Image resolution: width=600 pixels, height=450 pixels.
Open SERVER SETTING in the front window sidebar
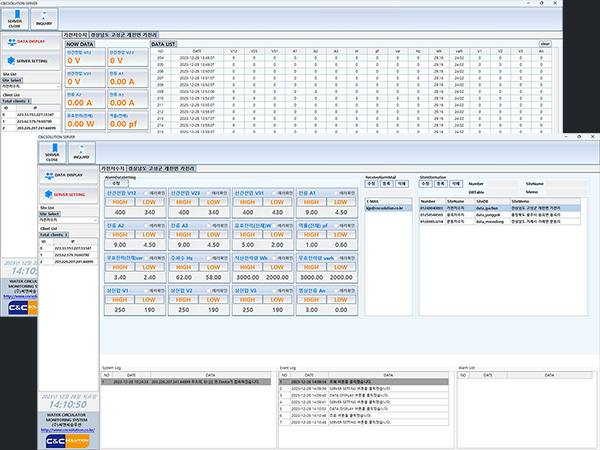[x=66, y=194]
